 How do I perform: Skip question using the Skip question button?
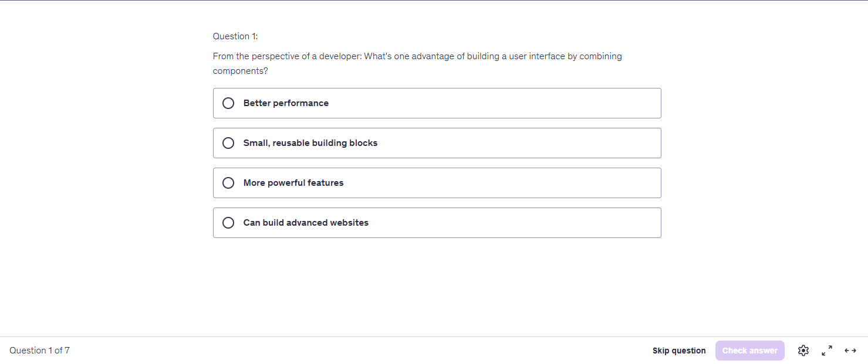pyautogui.click(x=679, y=351)
